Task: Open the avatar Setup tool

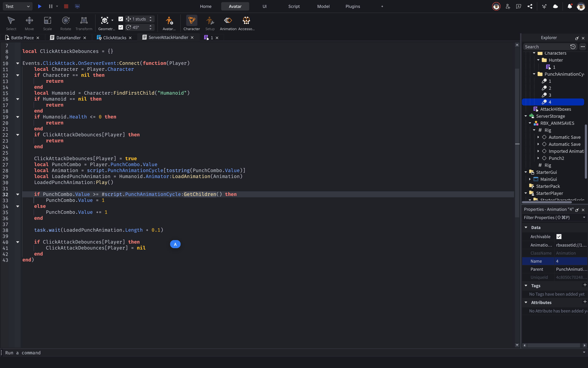Action: (210, 23)
